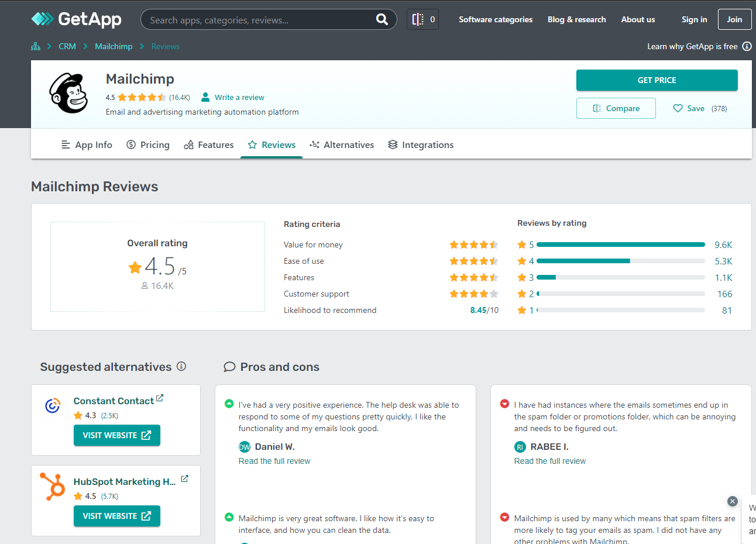Click the GET PRICE button
Screen dimensions: 756x544
tap(657, 80)
